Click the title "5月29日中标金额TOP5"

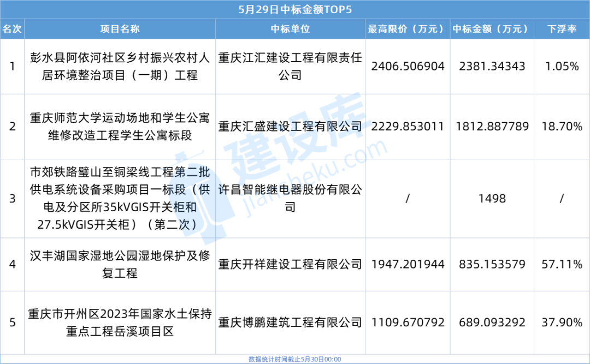(294, 10)
